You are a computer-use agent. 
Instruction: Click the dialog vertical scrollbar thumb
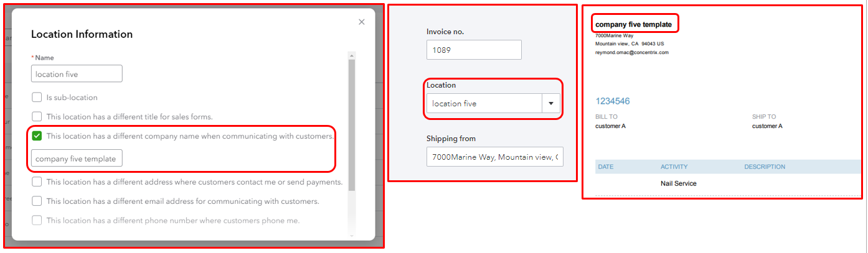click(351, 124)
